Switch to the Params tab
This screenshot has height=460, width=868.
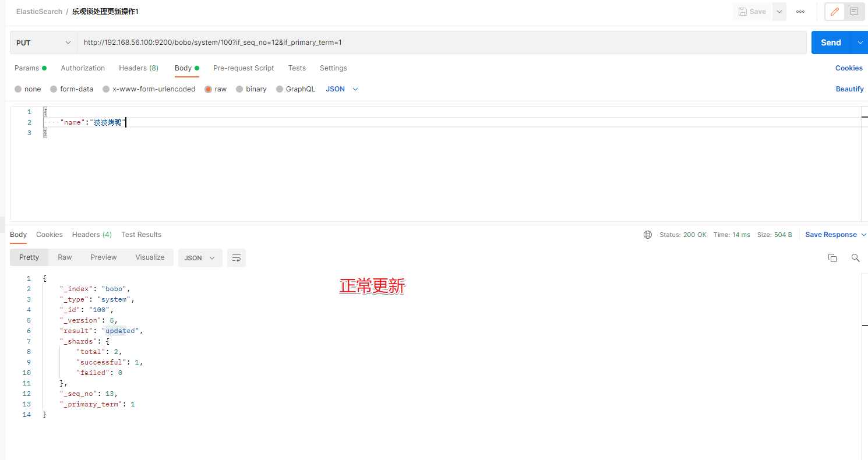pos(30,68)
